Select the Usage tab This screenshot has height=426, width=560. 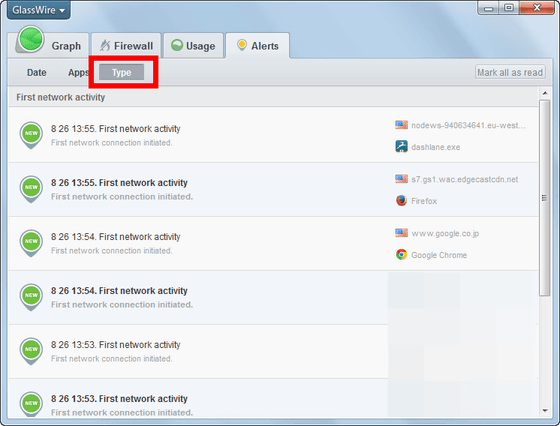pos(193,46)
